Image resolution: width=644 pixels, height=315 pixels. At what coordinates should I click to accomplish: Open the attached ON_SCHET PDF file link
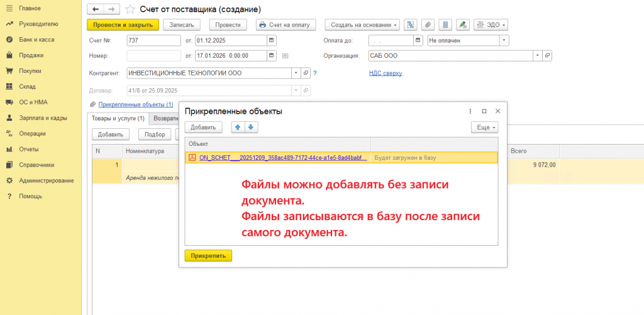coord(283,158)
